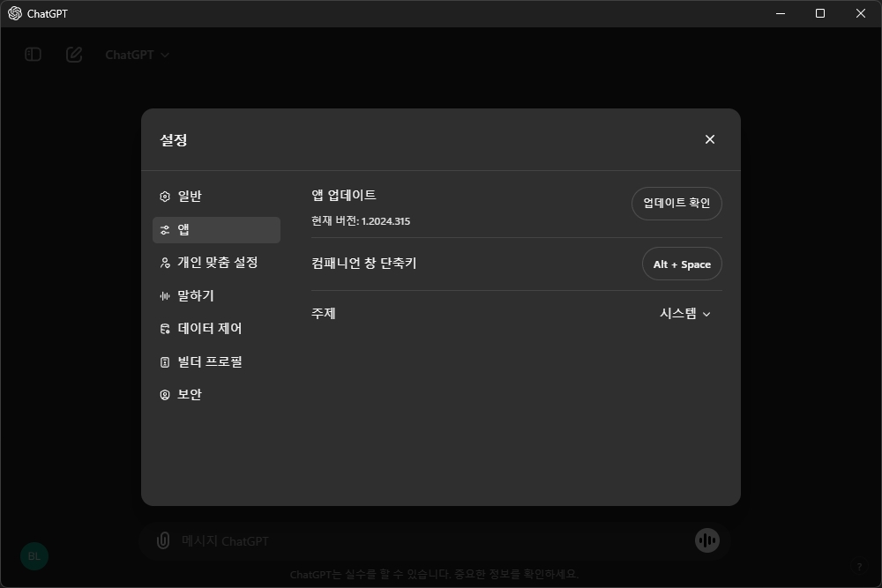The image size is (882, 588).
Task: Open the help question mark icon
Action: [859, 567]
